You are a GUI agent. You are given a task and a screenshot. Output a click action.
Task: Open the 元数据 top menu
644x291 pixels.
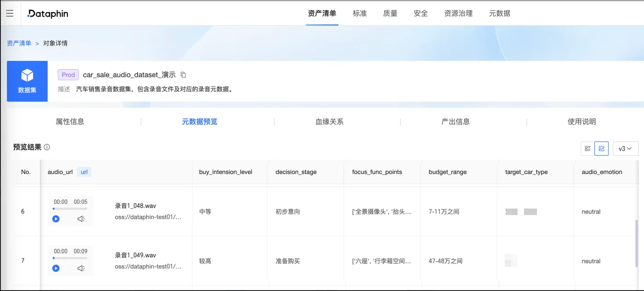[500, 13]
